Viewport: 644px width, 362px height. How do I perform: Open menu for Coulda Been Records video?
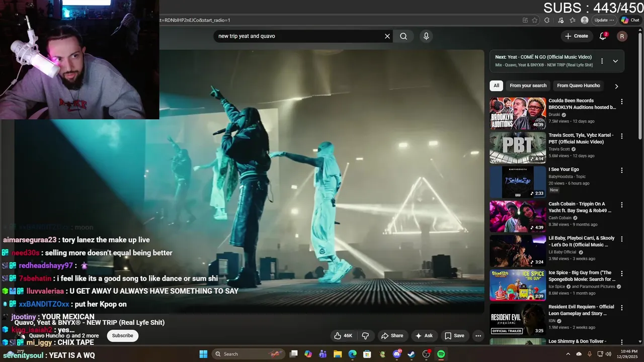[622, 102]
